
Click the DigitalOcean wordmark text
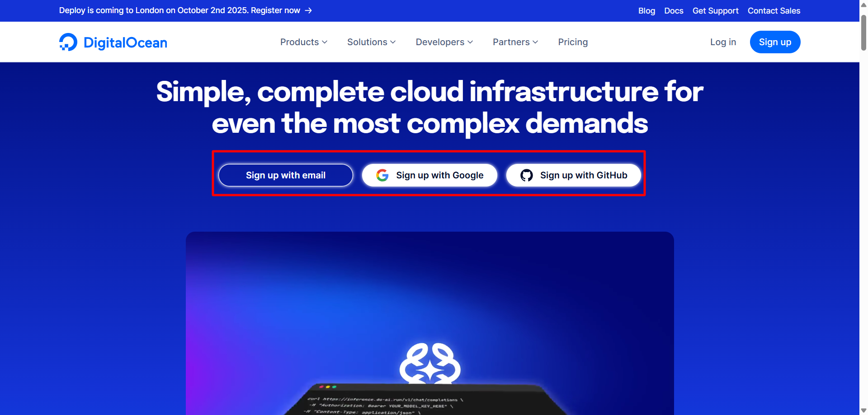(x=125, y=42)
